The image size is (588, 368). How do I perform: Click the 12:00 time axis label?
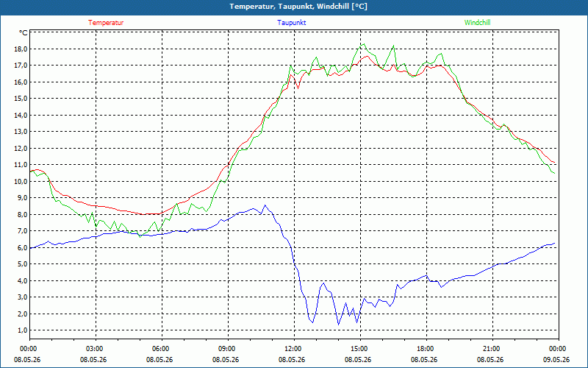coord(291,349)
